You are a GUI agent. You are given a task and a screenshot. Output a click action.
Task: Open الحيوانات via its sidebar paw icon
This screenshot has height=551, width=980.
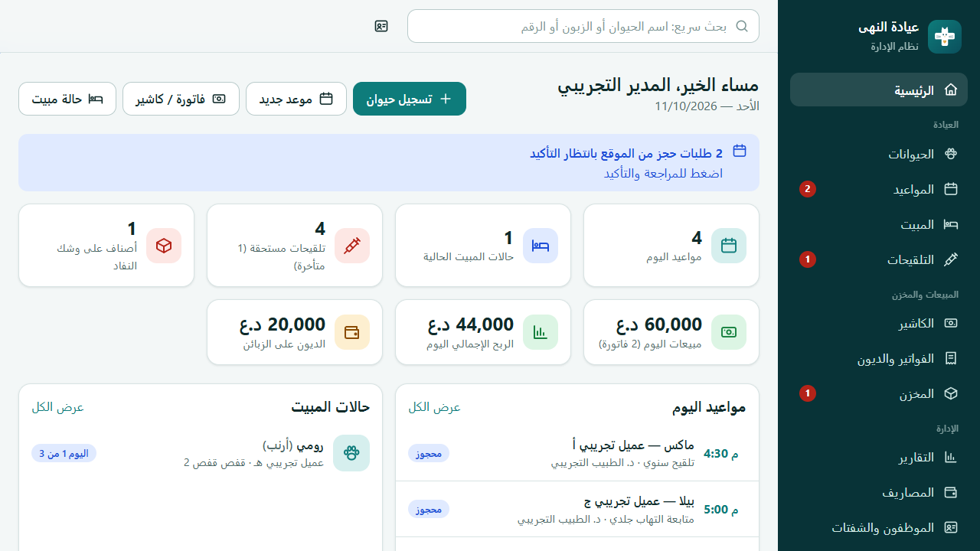click(951, 154)
